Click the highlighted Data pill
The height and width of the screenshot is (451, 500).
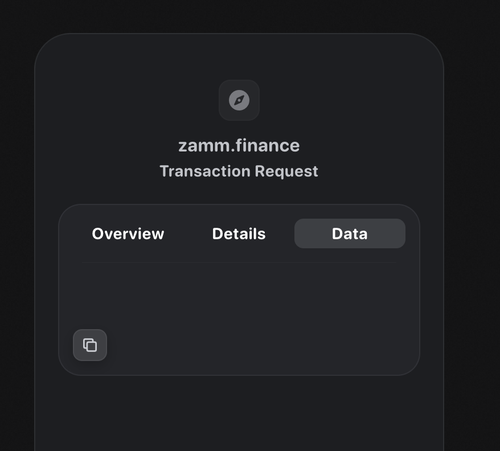(x=350, y=234)
